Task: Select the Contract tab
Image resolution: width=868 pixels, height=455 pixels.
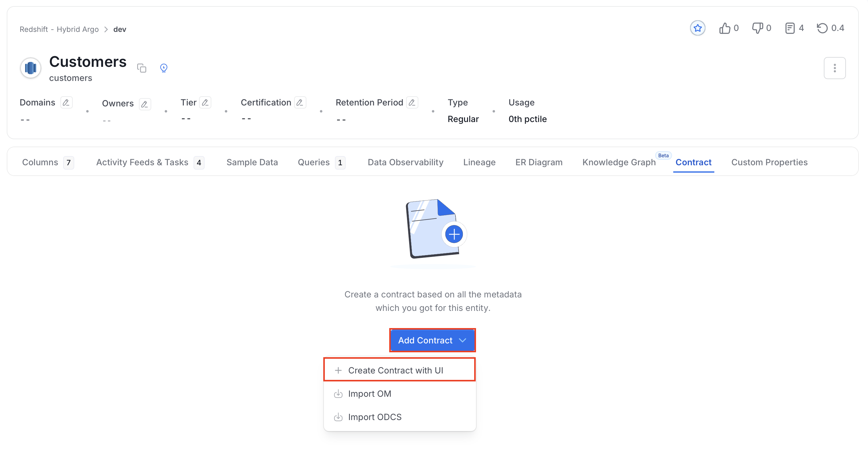Action: tap(693, 162)
